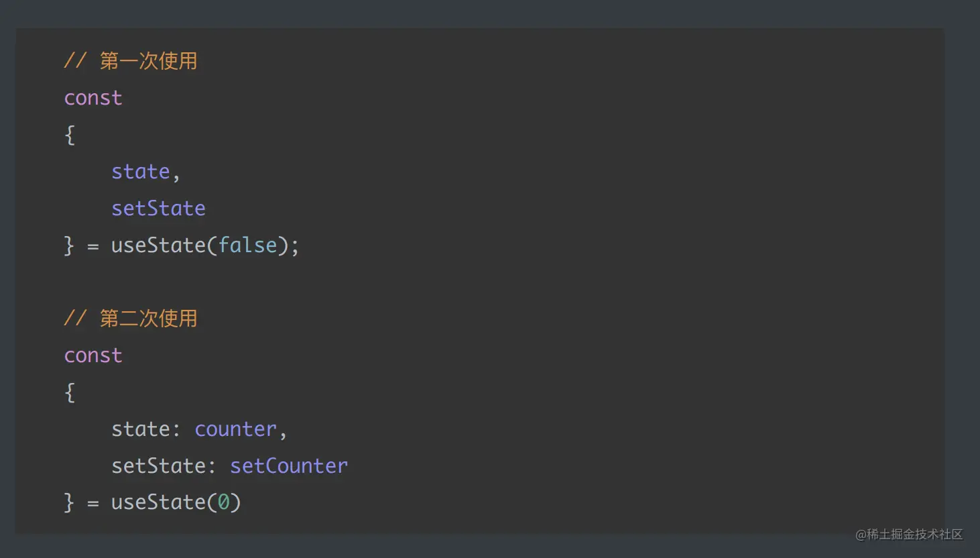The image size is (980, 558).
Task: Click the "state" key before counter
Action: click(x=140, y=429)
